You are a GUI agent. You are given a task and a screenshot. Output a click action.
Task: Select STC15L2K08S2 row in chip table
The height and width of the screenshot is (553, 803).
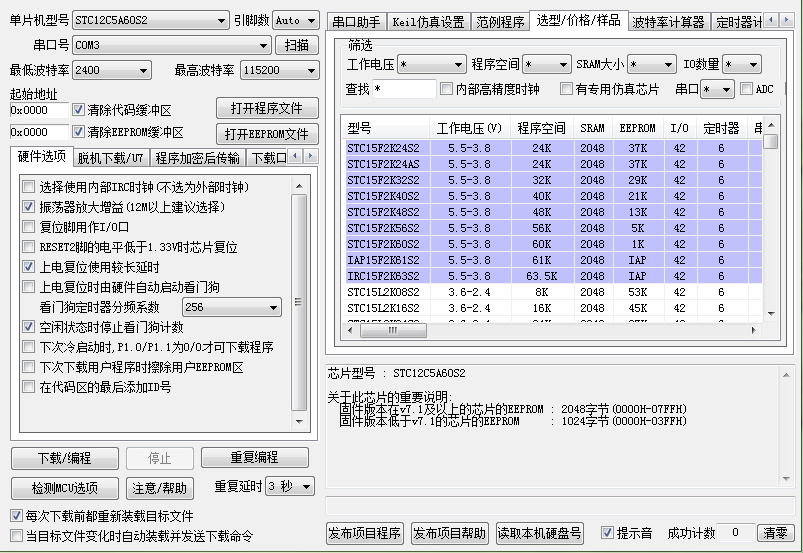coord(553,292)
